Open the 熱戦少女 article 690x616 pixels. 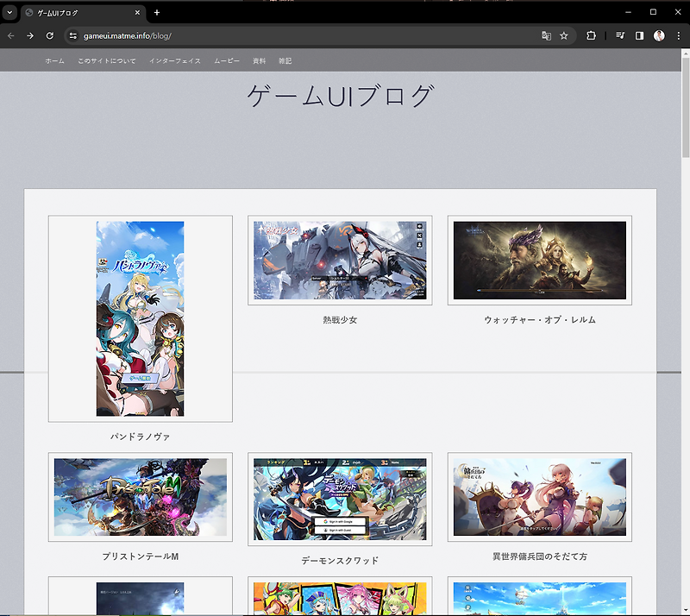(340, 261)
